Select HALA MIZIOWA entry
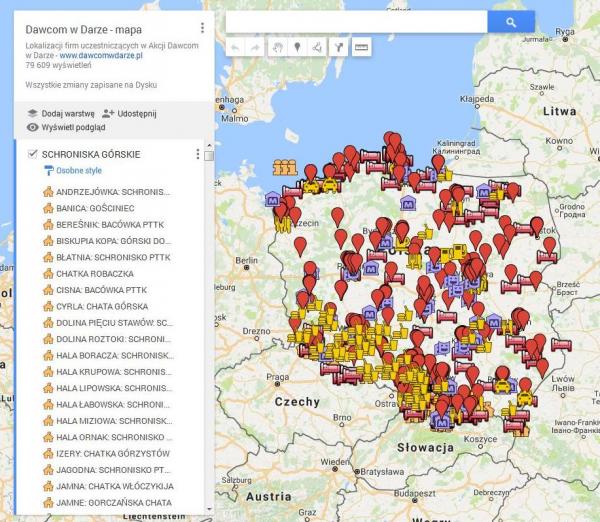Screen dimensions: 600x522 pos(114,421)
